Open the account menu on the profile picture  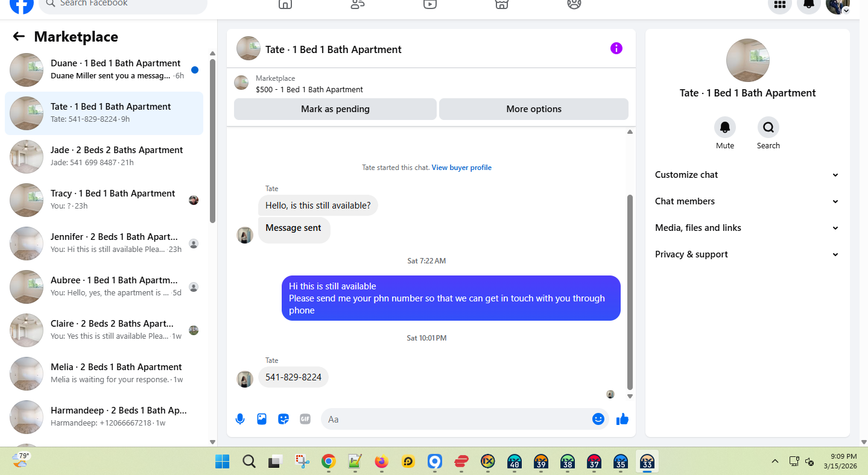(x=838, y=5)
